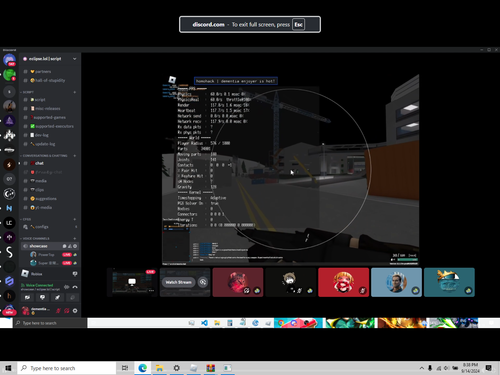Open the supported-games channel
The image size is (500, 375).
(50, 117)
